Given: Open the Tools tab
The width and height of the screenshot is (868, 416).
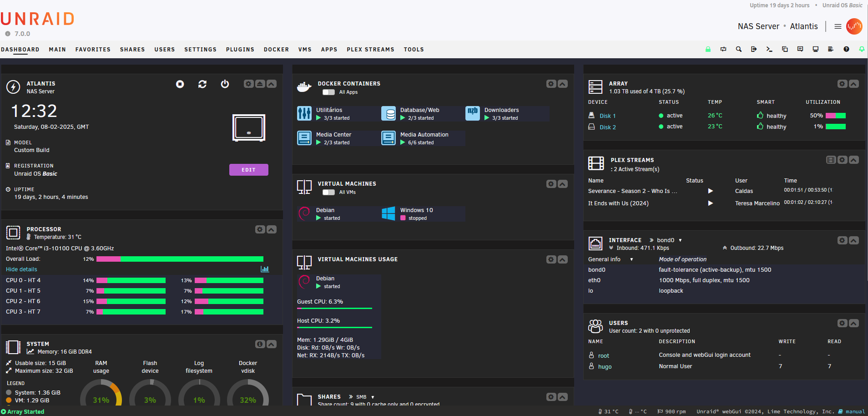Looking at the screenshot, I should point(414,50).
